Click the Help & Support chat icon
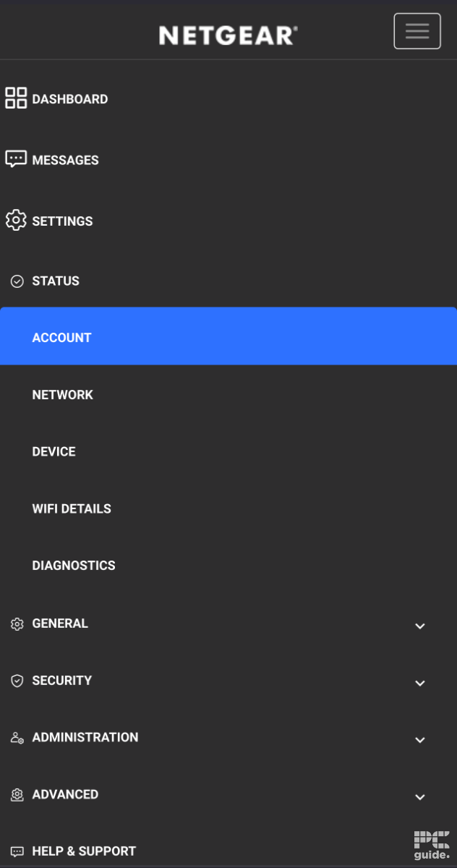This screenshot has width=457, height=868. pos(17,851)
